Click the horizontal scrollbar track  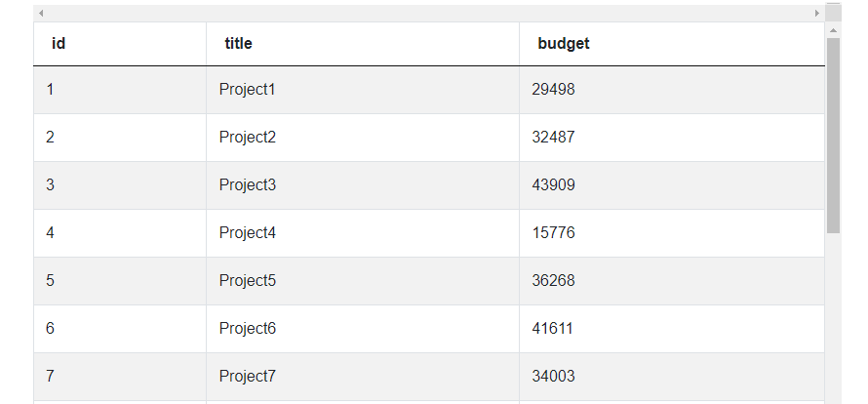(x=429, y=13)
